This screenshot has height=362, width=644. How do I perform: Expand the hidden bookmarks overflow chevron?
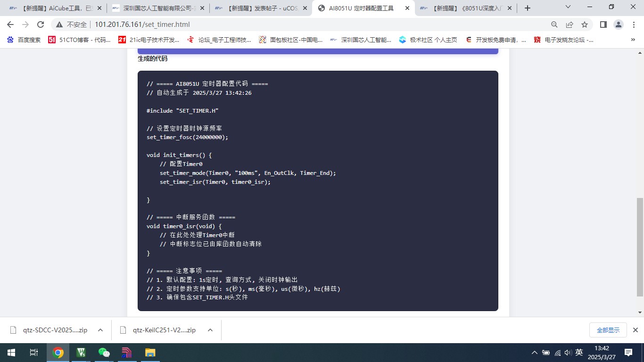click(x=633, y=40)
